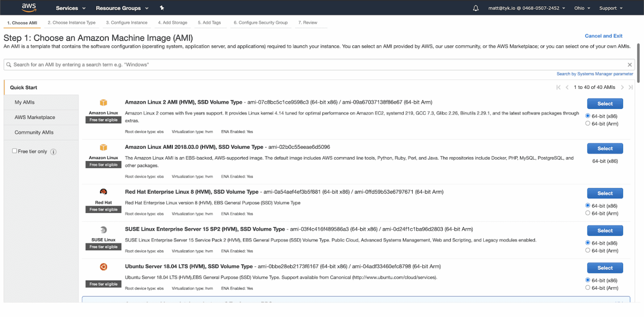Open the Community AMIs sidebar tab

coord(41,132)
